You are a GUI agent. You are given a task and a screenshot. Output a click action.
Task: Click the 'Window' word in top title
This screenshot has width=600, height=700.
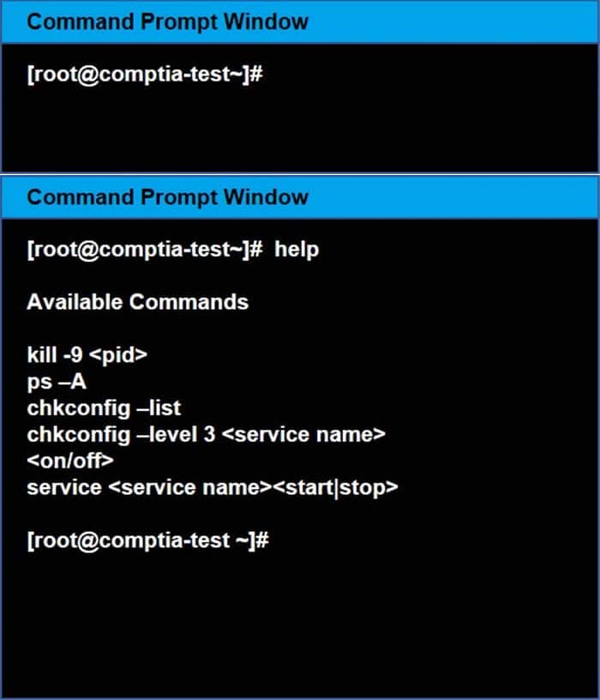tap(266, 22)
